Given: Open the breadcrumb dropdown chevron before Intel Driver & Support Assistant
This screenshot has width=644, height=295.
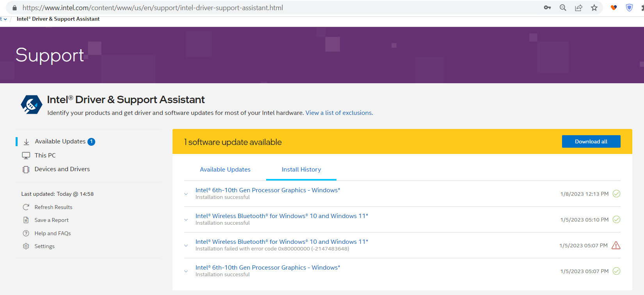Looking at the screenshot, I should tap(5, 19).
